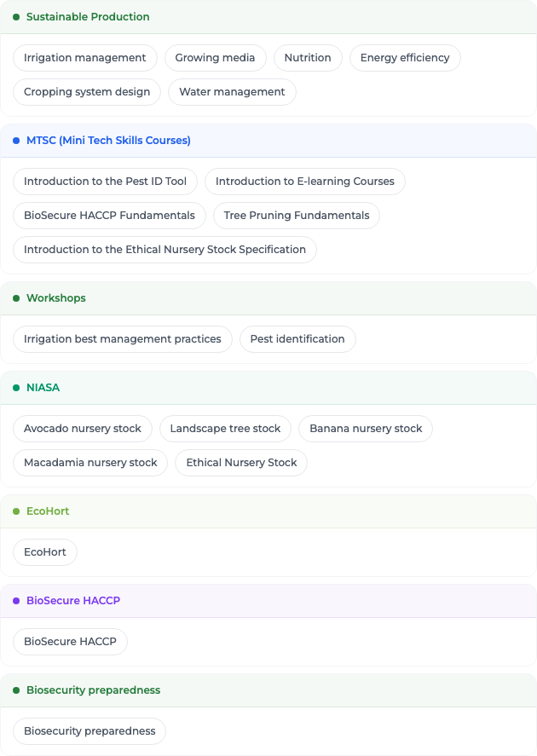This screenshot has width=537, height=756.
Task: Click the purple dot beside BioSecure HACCP header
Action: tap(16, 601)
